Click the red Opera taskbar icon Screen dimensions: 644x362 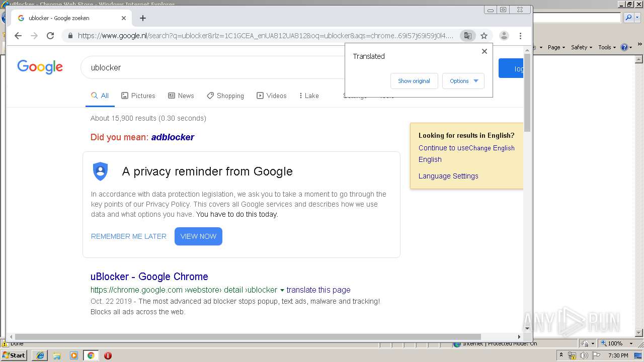(x=108, y=355)
